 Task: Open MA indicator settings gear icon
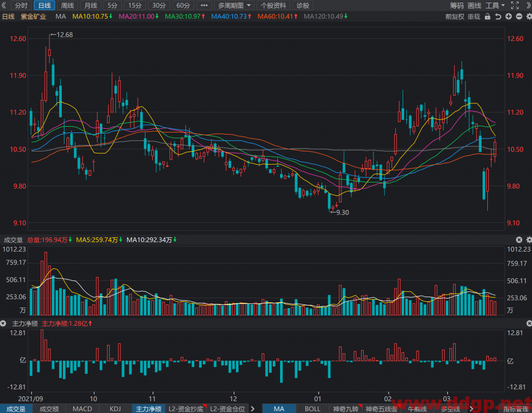pyautogui.click(x=528, y=16)
